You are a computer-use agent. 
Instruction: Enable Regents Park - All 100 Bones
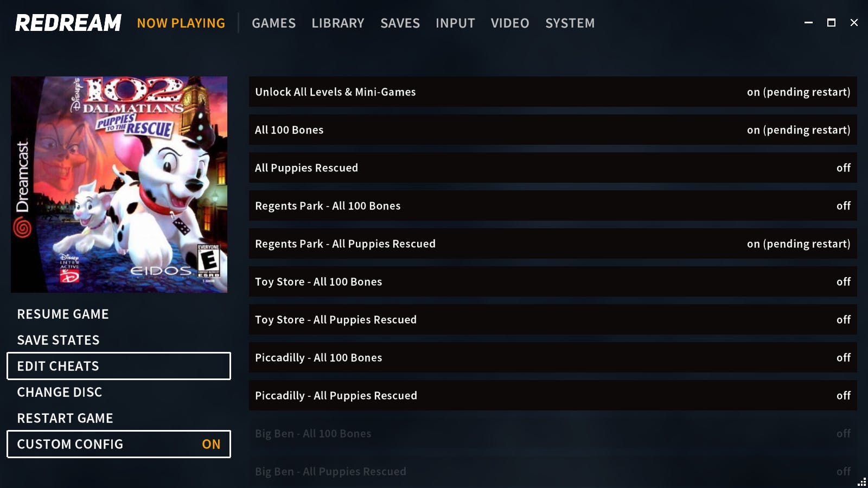coord(553,206)
